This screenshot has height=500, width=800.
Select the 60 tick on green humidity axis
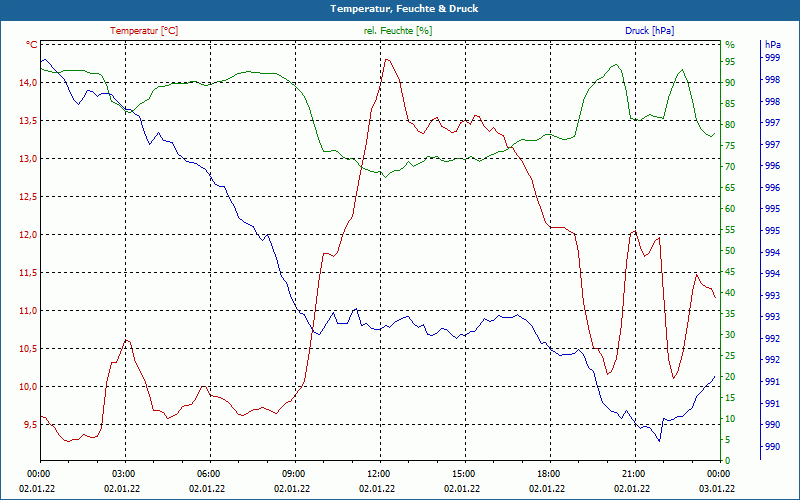tap(730, 209)
